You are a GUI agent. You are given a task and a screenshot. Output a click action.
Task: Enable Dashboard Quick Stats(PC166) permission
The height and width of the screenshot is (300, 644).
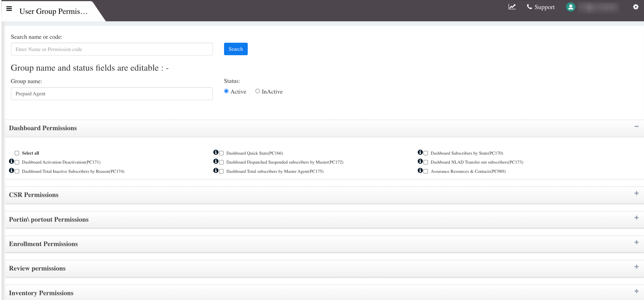(x=221, y=153)
